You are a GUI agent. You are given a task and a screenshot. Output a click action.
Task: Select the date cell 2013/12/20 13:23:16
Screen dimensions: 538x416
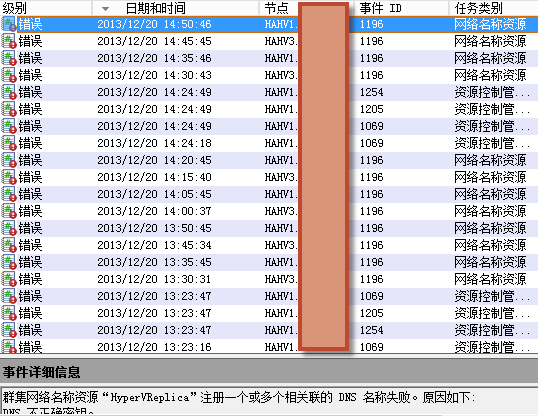pos(154,347)
